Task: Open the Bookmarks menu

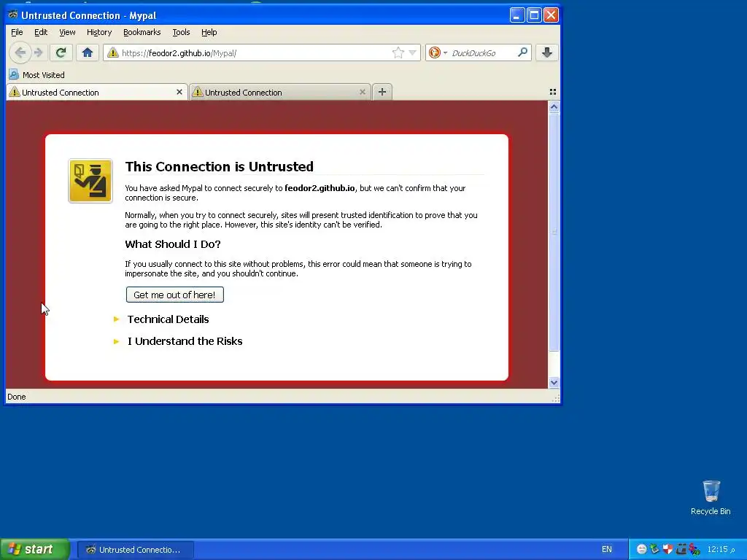Action: point(142,32)
